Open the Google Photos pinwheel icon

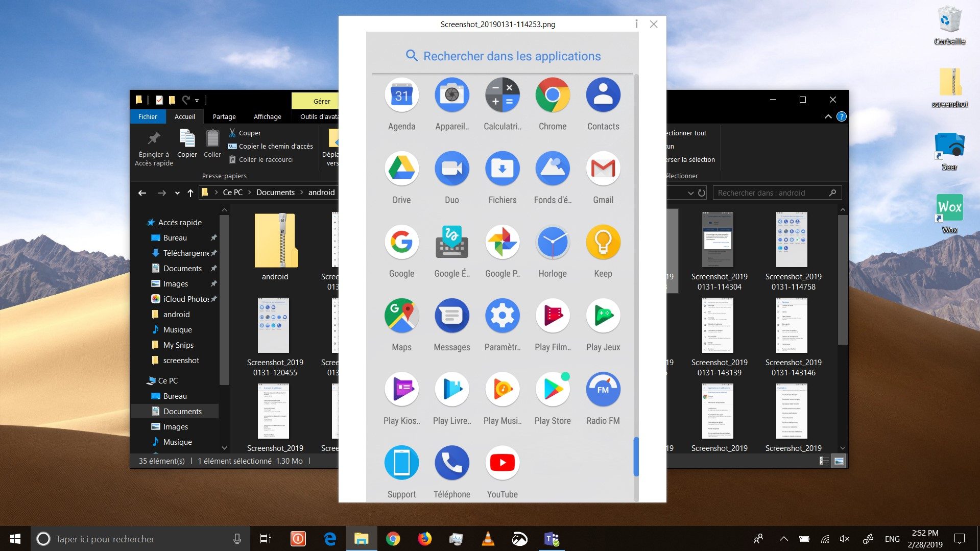pos(502,242)
